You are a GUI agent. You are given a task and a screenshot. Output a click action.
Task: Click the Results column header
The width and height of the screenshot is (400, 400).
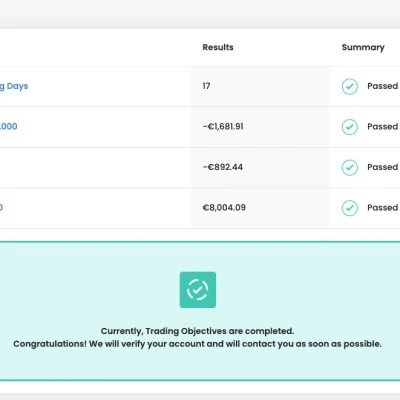tap(218, 47)
